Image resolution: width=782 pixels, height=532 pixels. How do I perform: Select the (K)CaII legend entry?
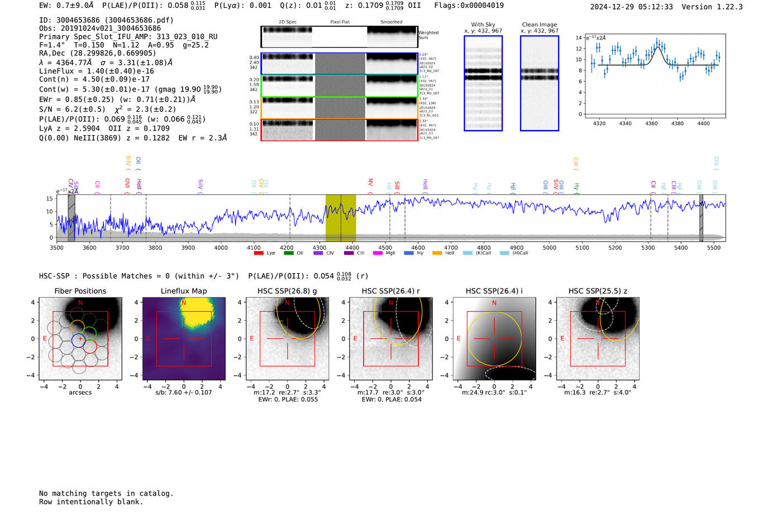pyautogui.click(x=476, y=253)
